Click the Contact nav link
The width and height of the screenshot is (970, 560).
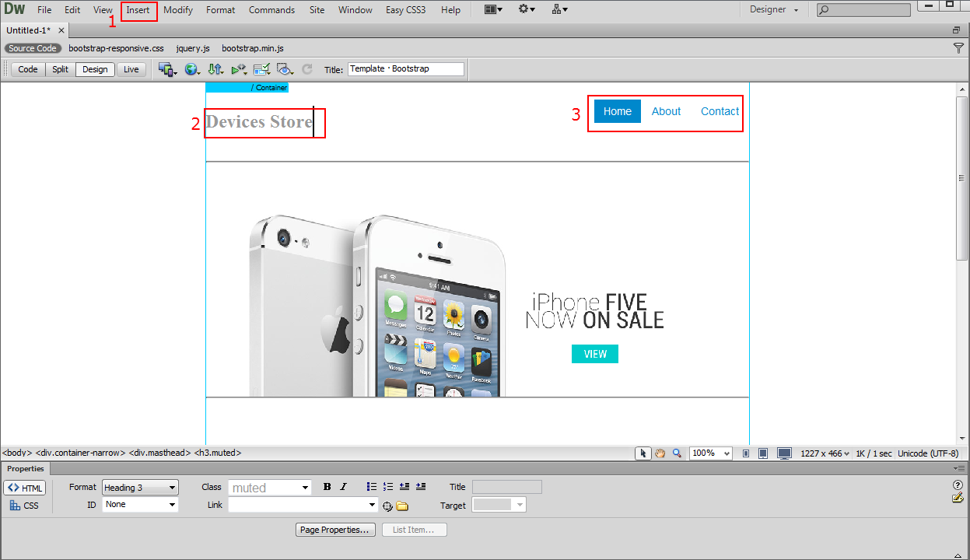(720, 111)
